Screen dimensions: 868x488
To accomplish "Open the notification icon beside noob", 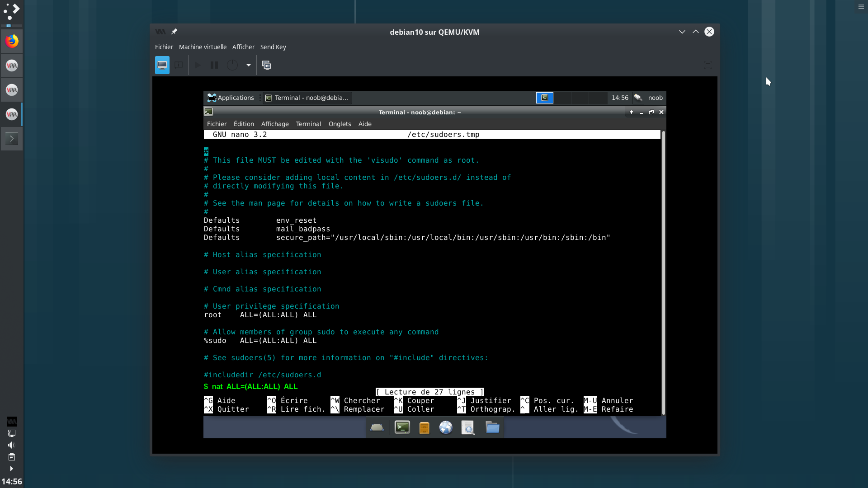I will (x=638, y=98).
